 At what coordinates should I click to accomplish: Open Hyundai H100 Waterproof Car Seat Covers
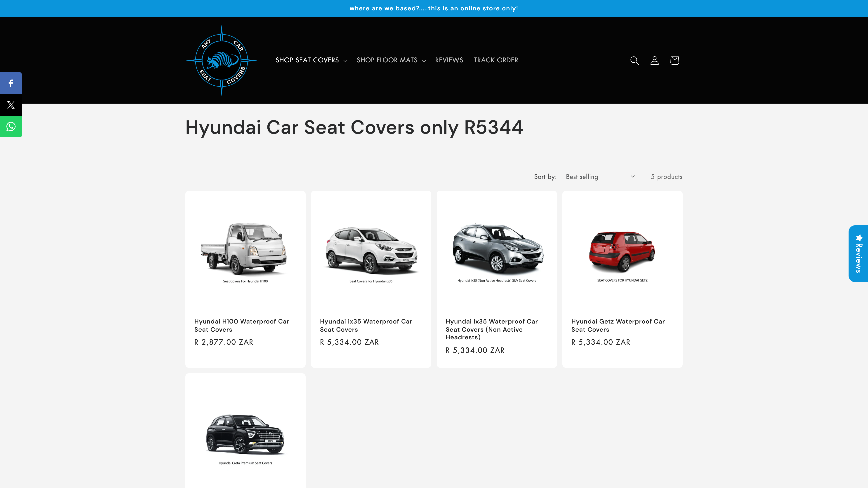242,325
